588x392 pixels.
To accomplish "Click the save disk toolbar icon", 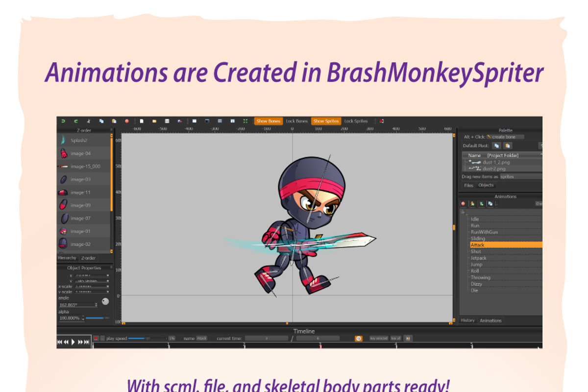I will coord(167,121).
